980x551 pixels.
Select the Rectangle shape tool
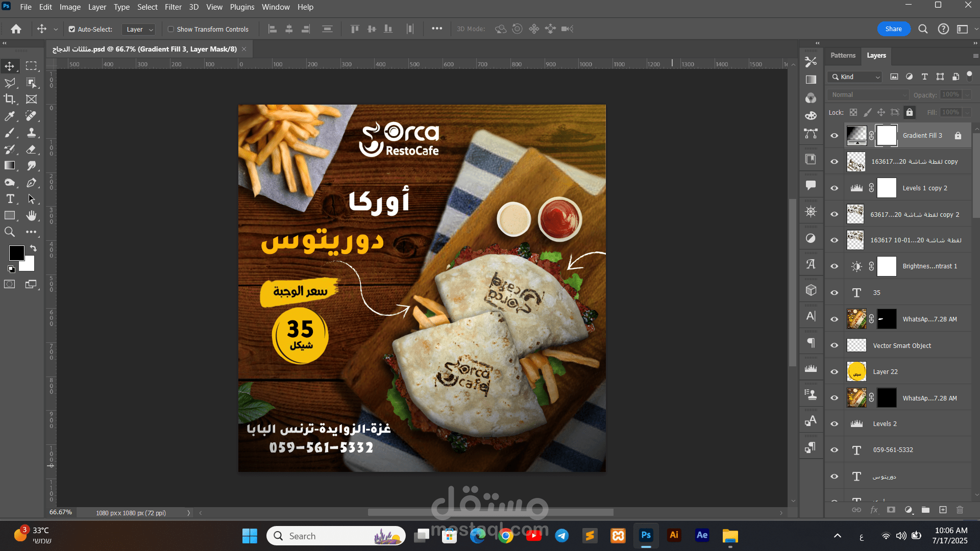(10, 215)
